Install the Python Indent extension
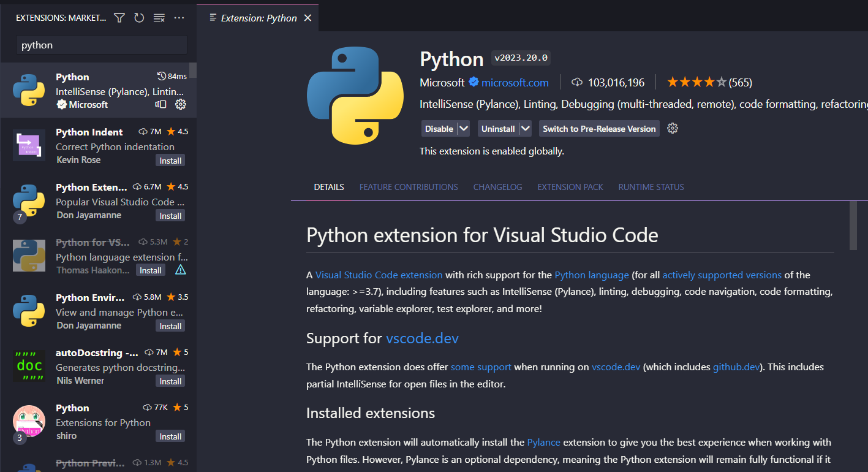The height and width of the screenshot is (472, 868). [x=170, y=161]
